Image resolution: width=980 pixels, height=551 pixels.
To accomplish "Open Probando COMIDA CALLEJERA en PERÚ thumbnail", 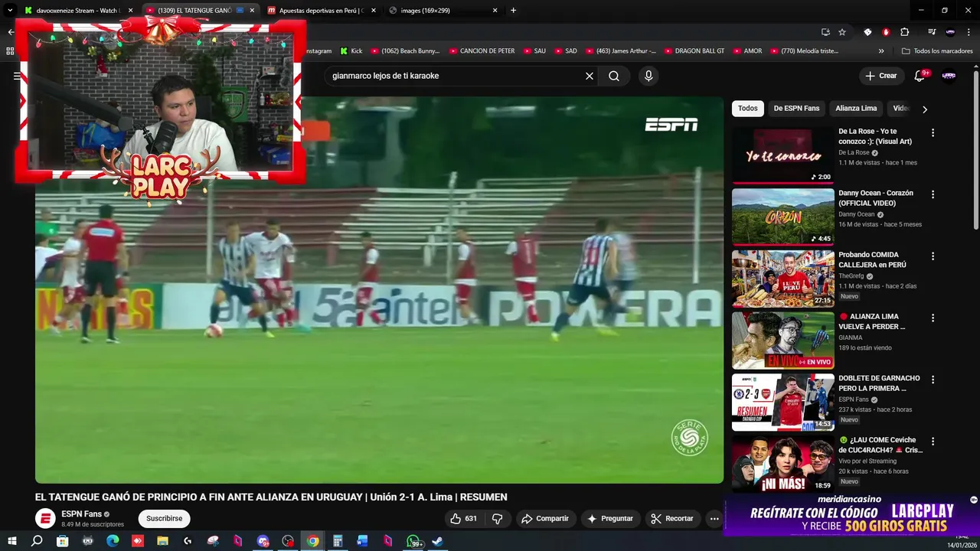I will (782, 279).
